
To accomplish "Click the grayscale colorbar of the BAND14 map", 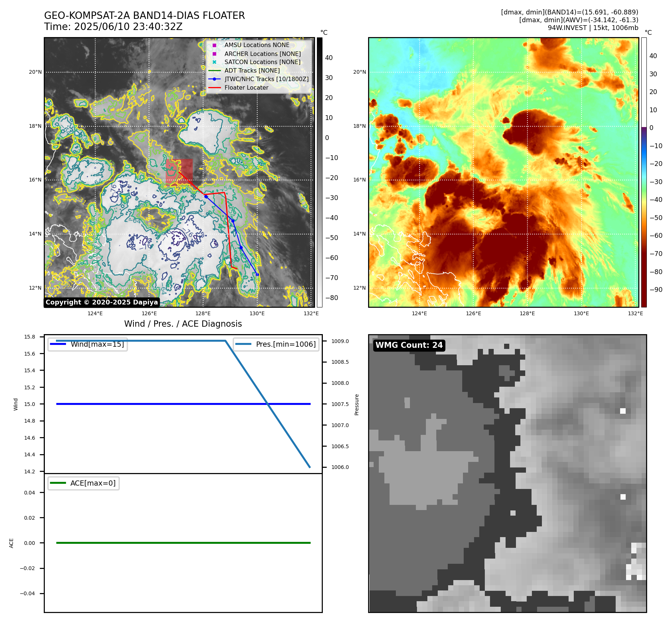I will (320, 172).
